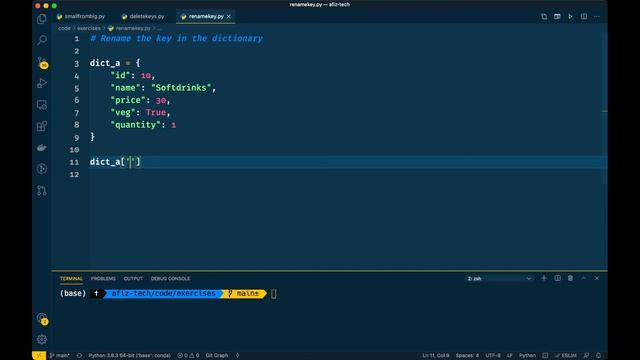
Task: Switch to the PROBLEMS panel tab
Action: click(103, 278)
